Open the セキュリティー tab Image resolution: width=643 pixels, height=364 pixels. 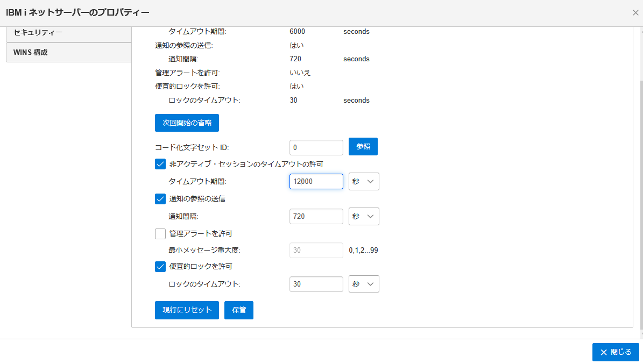click(69, 33)
